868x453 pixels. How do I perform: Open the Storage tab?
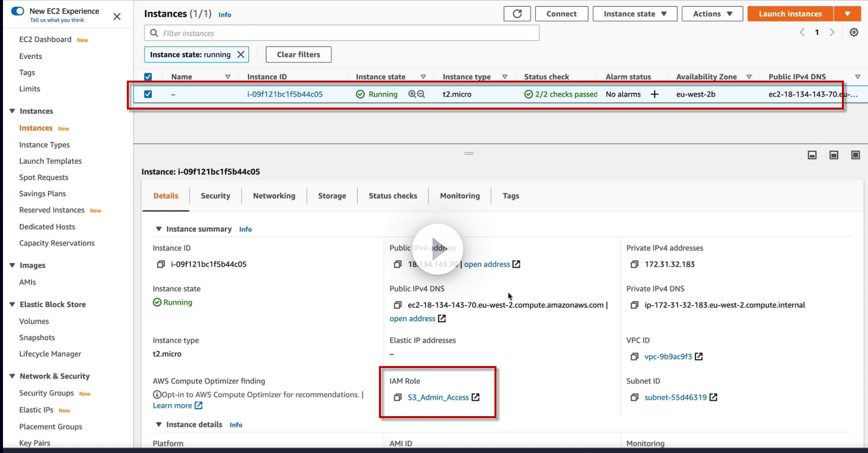(332, 196)
